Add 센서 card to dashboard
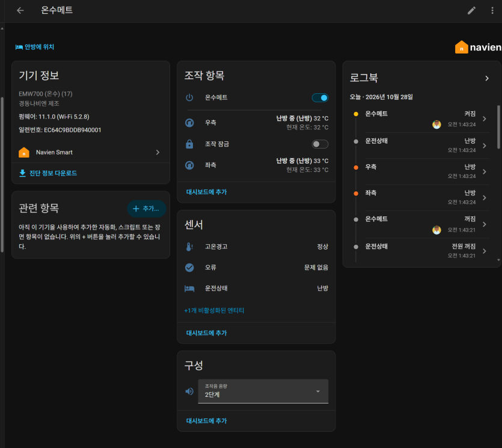Image resolution: width=502 pixels, height=448 pixels. [x=206, y=333]
